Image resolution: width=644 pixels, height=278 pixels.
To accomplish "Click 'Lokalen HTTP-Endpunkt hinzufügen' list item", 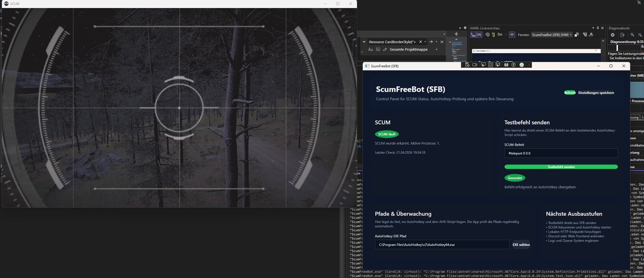I will click(x=575, y=231).
